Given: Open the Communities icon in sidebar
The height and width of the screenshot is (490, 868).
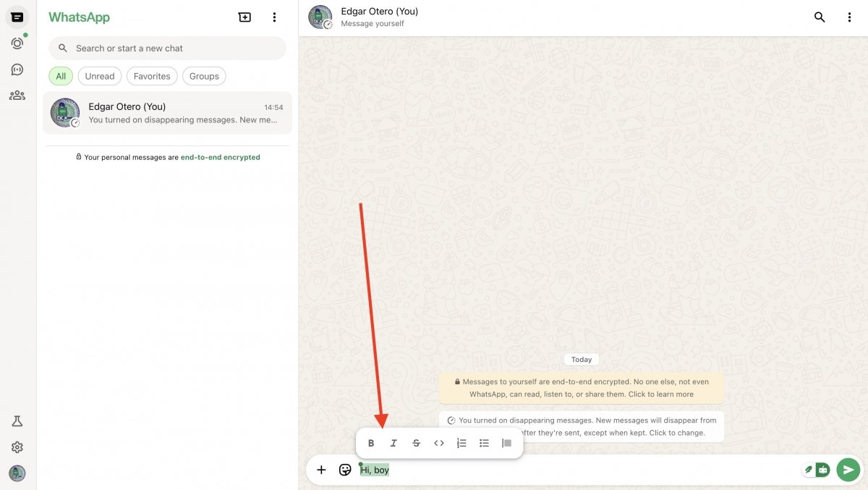Looking at the screenshot, I should [x=17, y=95].
